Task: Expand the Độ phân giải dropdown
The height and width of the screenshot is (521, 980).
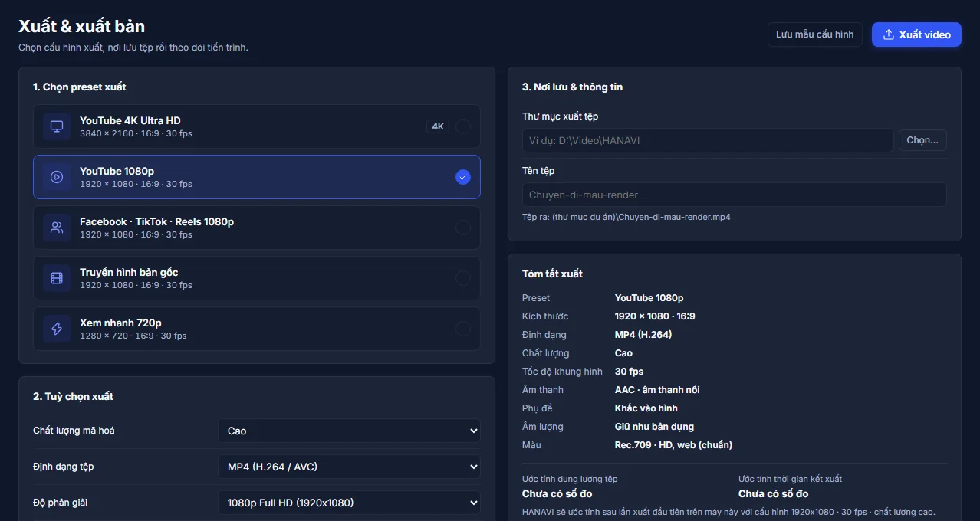Action: [349, 503]
